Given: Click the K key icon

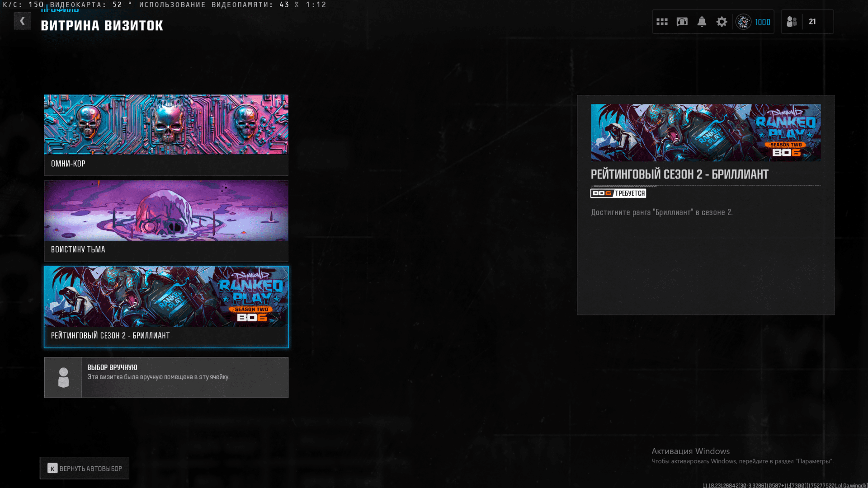Looking at the screenshot, I should [52, 469].
